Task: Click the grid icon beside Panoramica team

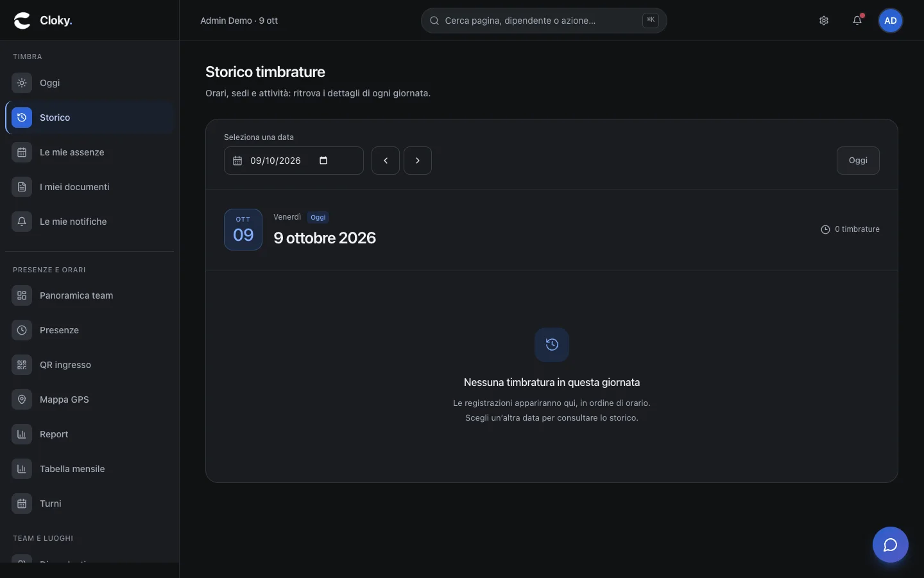Action: click(x=22, y=295)
